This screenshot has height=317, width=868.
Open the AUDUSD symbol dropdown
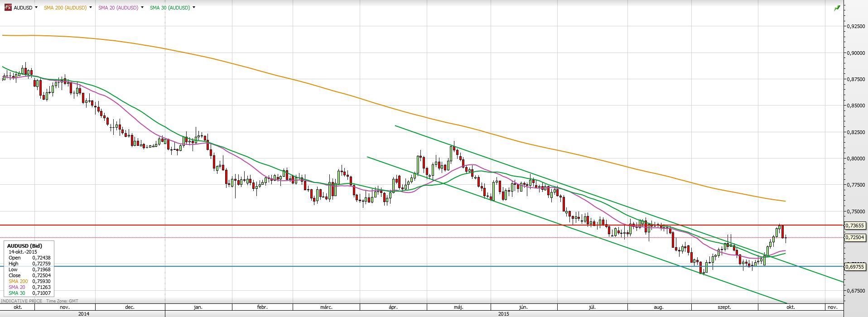(37, 8)
